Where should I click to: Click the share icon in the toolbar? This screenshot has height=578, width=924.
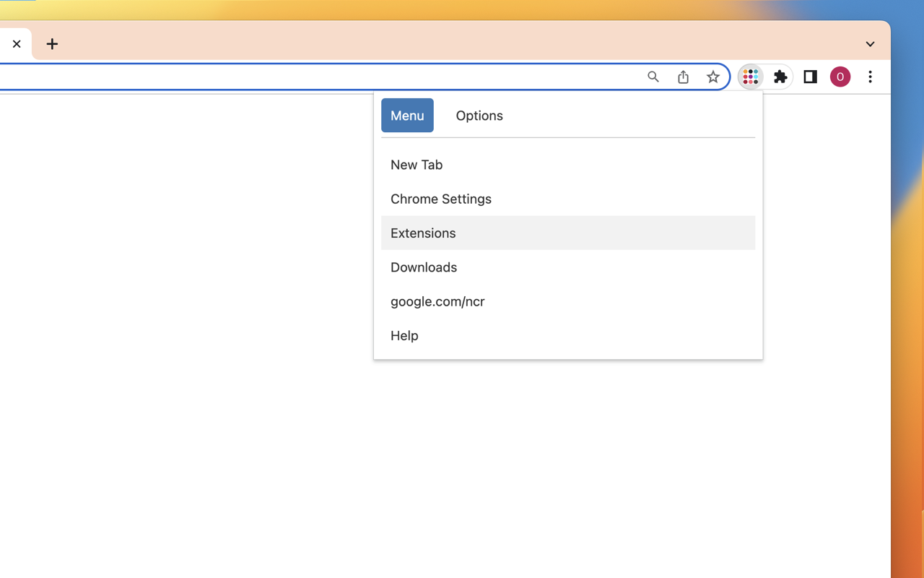point(683,77)
